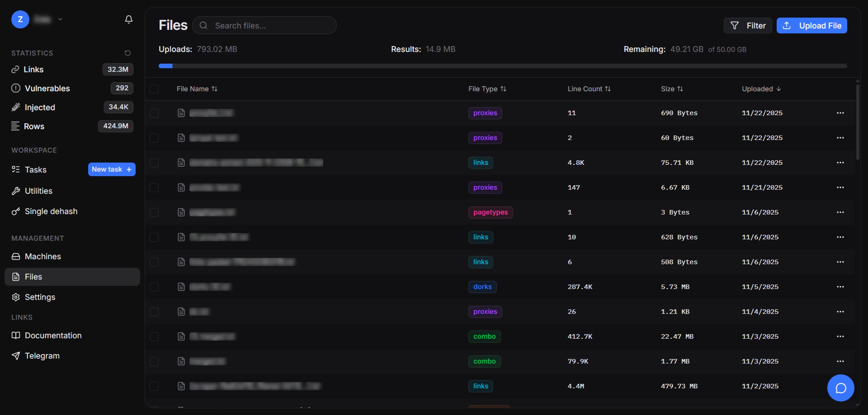Image resolution: width=868 pixels, height=415 pixels.
Task: Sort files by File Type column
Action: 487,89
